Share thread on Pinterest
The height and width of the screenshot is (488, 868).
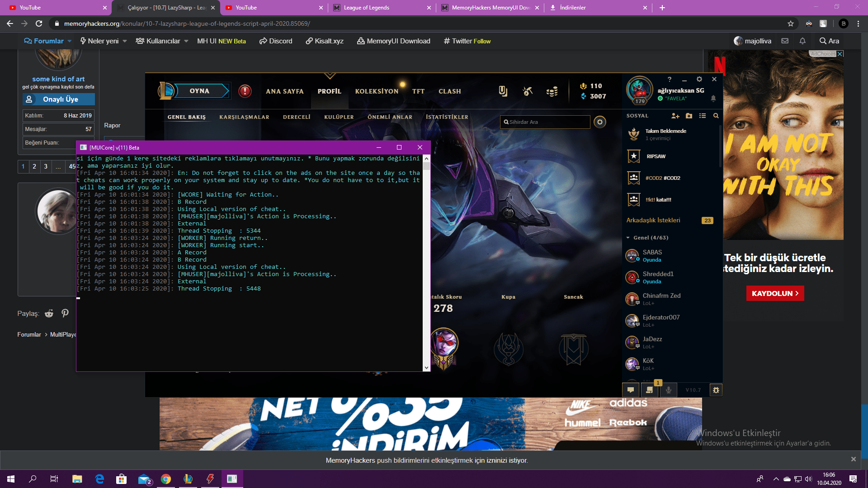point(65,314)
